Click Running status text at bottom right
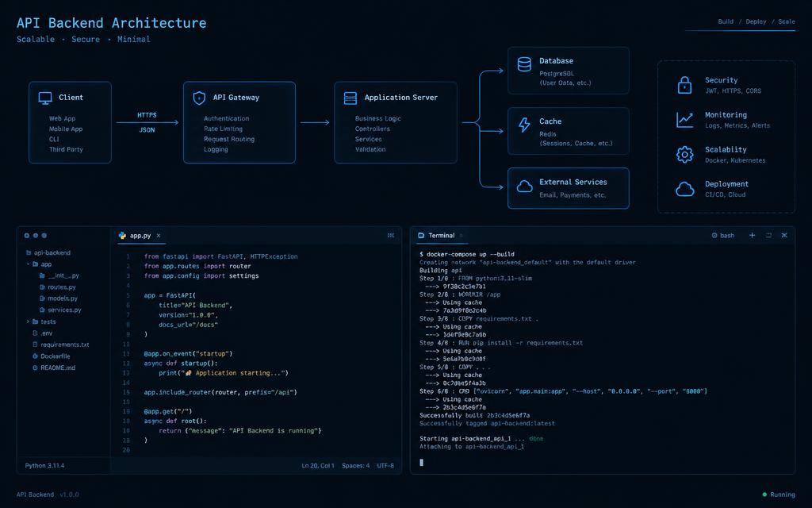812x508 pixels. 782,495
